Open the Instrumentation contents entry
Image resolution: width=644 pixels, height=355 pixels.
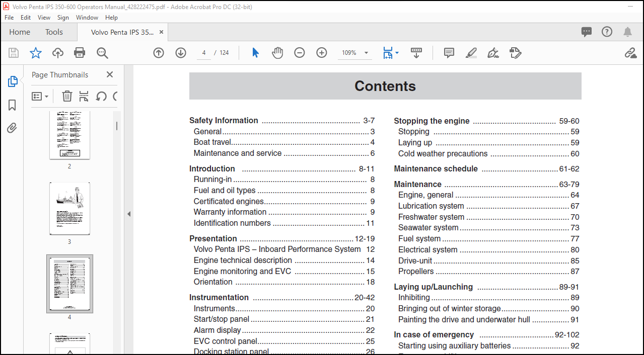282,297
